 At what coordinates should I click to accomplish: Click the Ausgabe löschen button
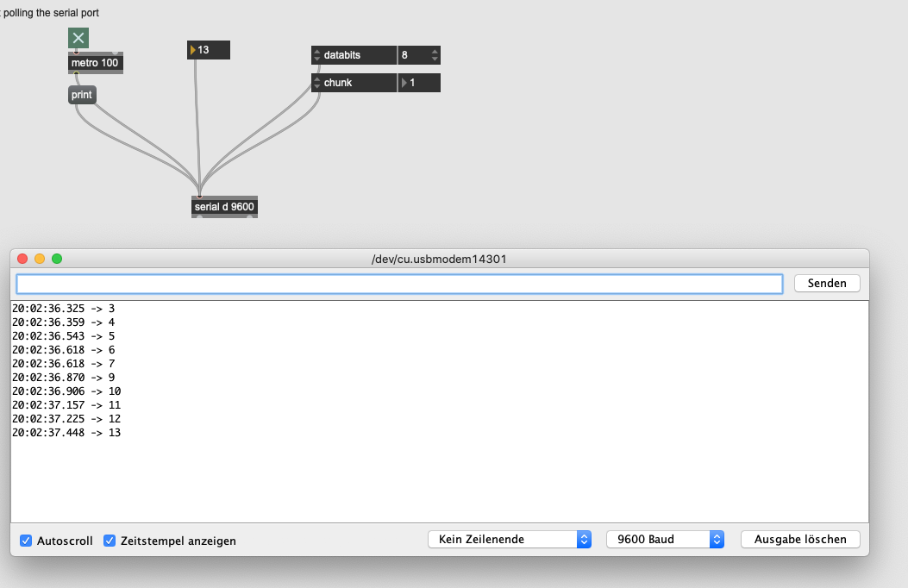point(800,540)
